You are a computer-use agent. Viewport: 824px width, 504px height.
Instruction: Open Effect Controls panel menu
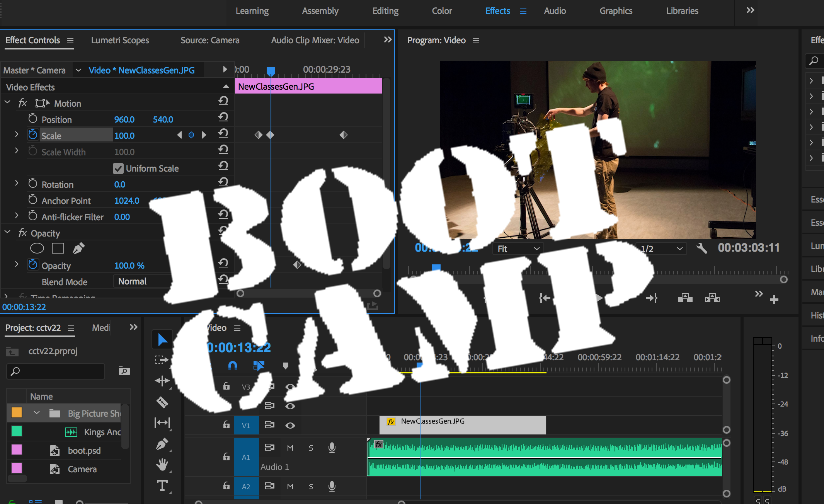point(70,41)
